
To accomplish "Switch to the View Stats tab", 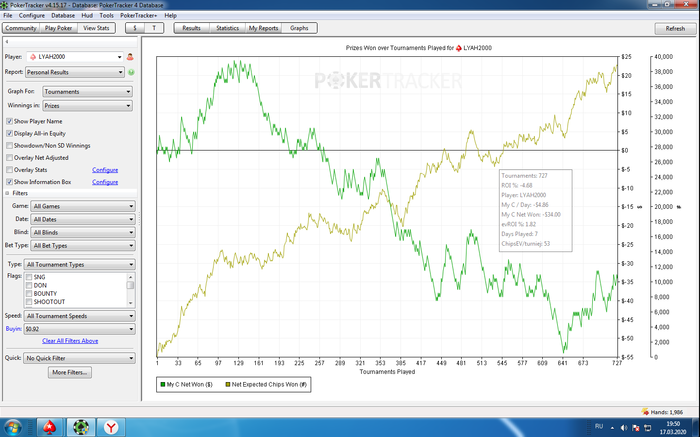I will pos(96,28).
